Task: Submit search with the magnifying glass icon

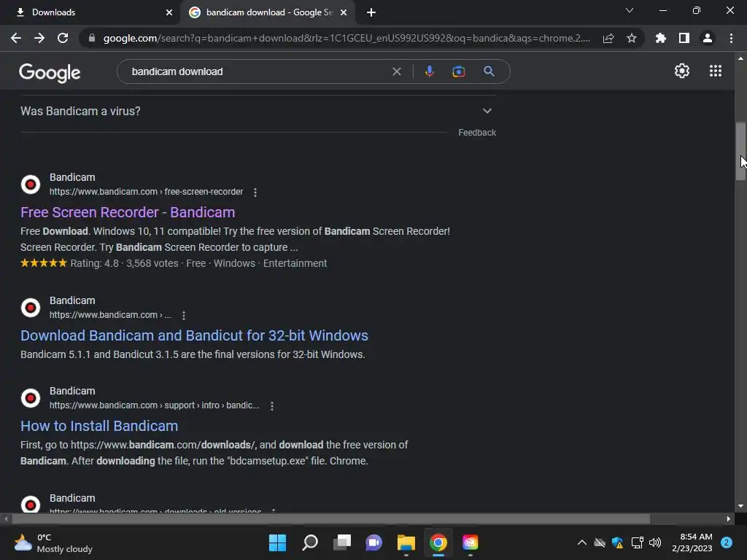Action: (x=489, y=71)
